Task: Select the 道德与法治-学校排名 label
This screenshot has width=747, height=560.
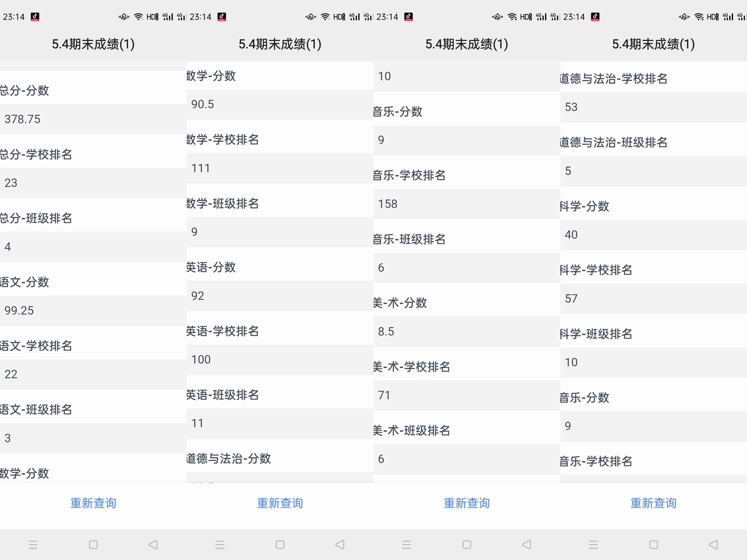Action: (614, 78)
